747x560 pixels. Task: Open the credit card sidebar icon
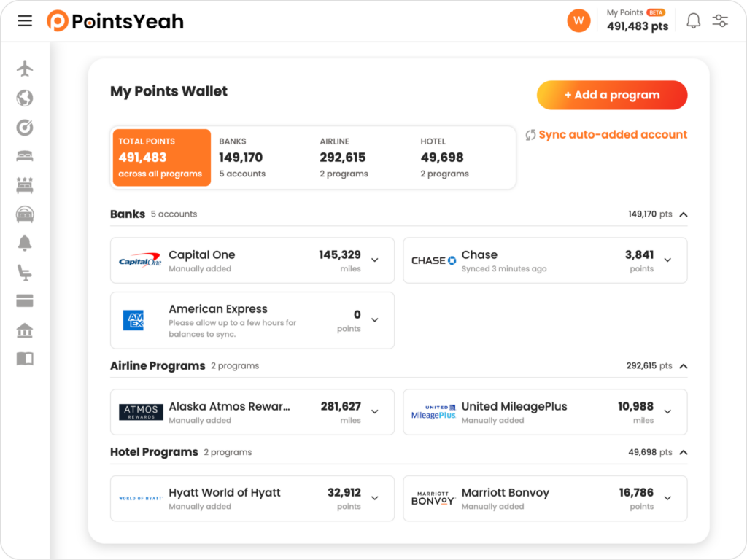click(25, 301)
